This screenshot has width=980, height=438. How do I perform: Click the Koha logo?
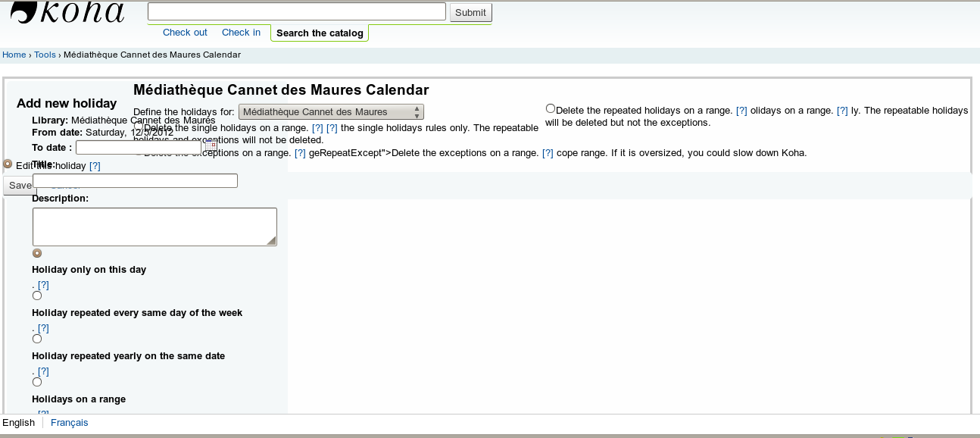(68, 13)
